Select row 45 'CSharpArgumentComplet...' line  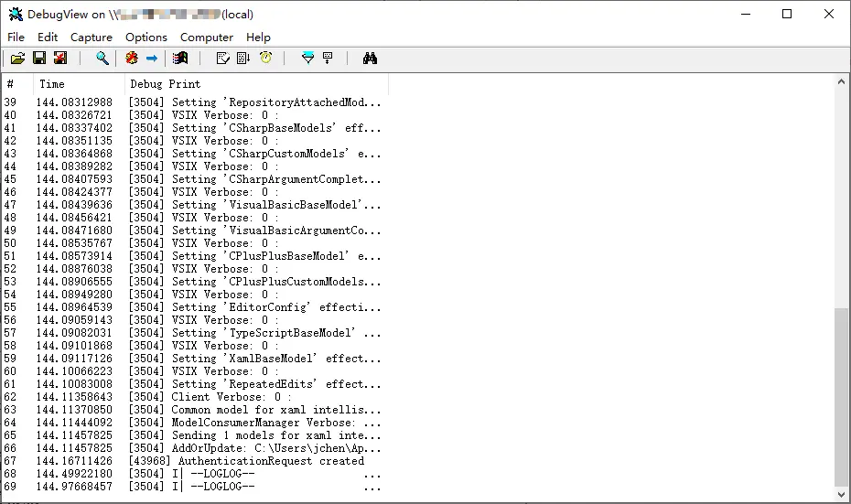[x=193, y=179]
